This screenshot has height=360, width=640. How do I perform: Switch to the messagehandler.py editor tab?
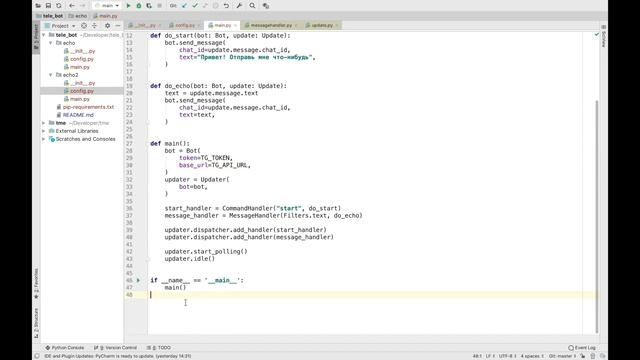pos(271,25)
